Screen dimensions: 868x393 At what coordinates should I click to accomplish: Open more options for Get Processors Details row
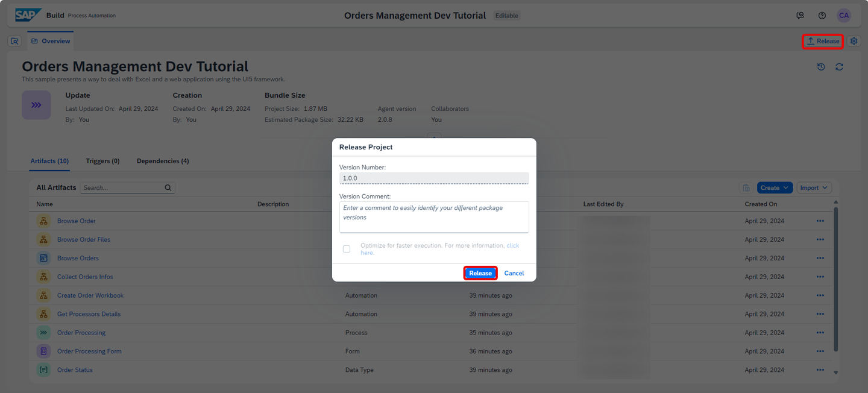tap(820, 315)
